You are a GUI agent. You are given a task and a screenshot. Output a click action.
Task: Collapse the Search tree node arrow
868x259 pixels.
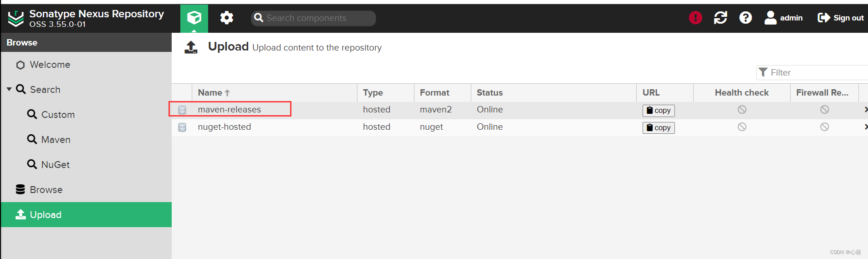9,89
